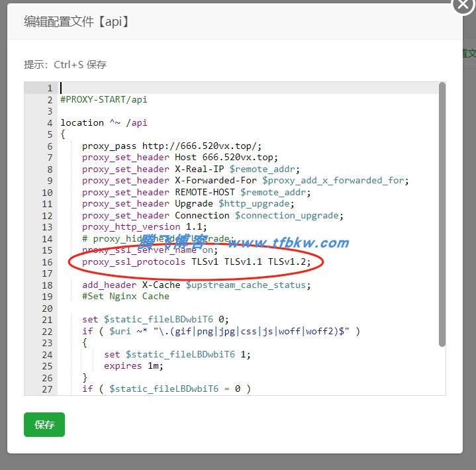Click the hint text 提示: Ctrl+S 保存
Image resolution: width=476 pixels, height=470 pixels.
pyautogui.click(x=66, y=65)
